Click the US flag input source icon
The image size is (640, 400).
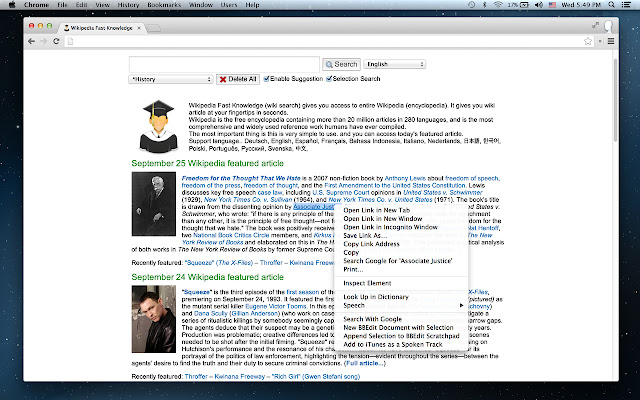coord(552,5)
